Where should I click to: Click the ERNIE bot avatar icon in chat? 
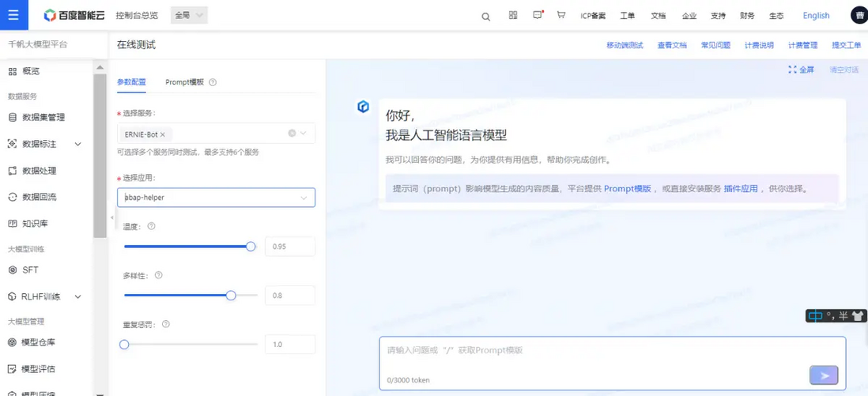tap(363, 107)
